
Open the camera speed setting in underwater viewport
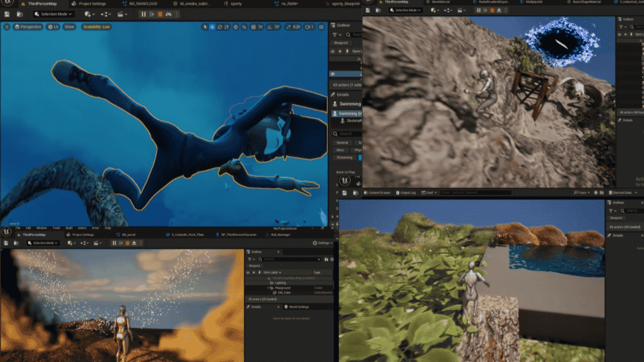click(x=309, y=27)
